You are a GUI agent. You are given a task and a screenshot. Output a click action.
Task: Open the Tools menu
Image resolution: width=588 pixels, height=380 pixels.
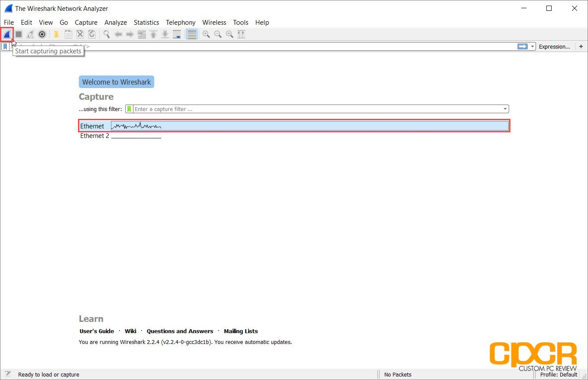[241, 23]
